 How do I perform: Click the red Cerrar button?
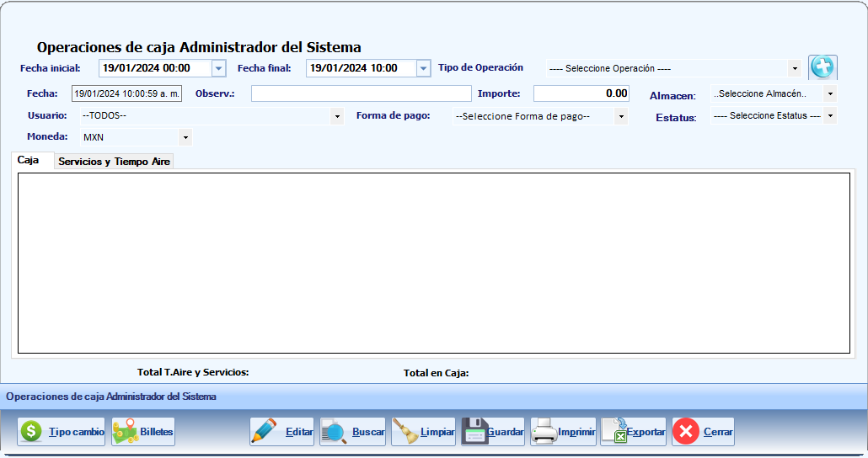click(703, 431)
